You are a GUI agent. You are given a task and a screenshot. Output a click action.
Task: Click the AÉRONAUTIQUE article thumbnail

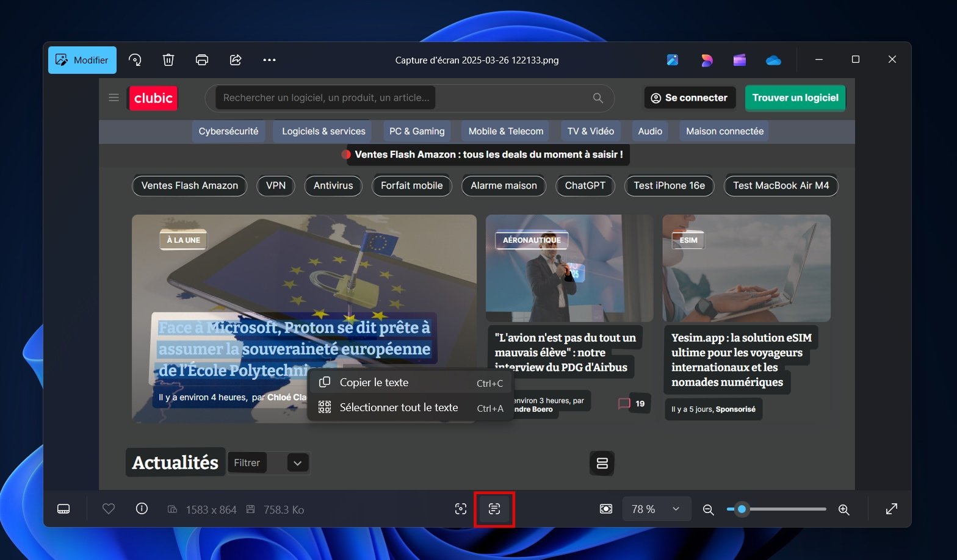click(x=569, y=268)
